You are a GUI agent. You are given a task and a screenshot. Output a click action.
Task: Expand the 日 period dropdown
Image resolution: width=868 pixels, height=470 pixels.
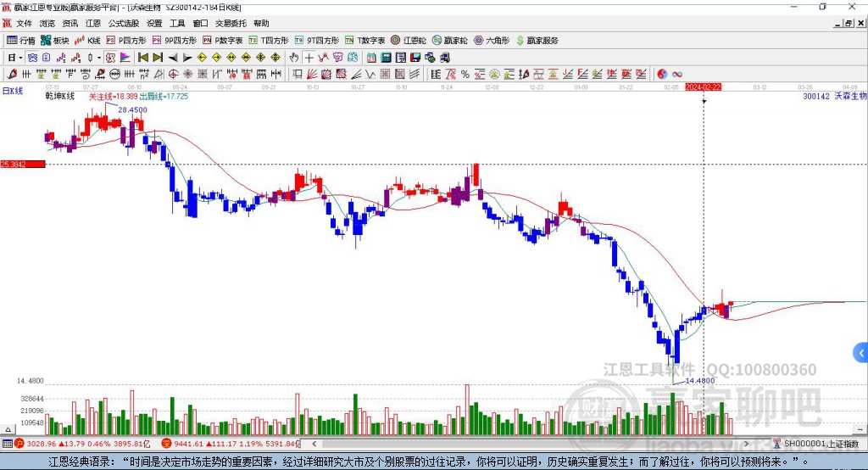[x=20, y=58]
